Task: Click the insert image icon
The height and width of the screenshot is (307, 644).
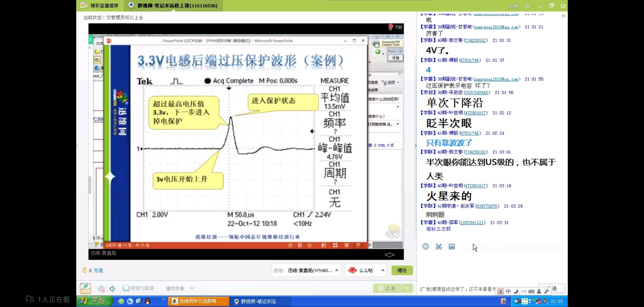Action: (x=452, y=246)
